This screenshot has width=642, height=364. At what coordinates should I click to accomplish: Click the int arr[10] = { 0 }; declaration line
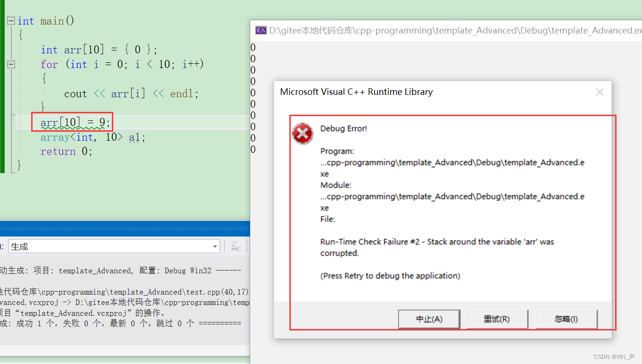point(99,50)
